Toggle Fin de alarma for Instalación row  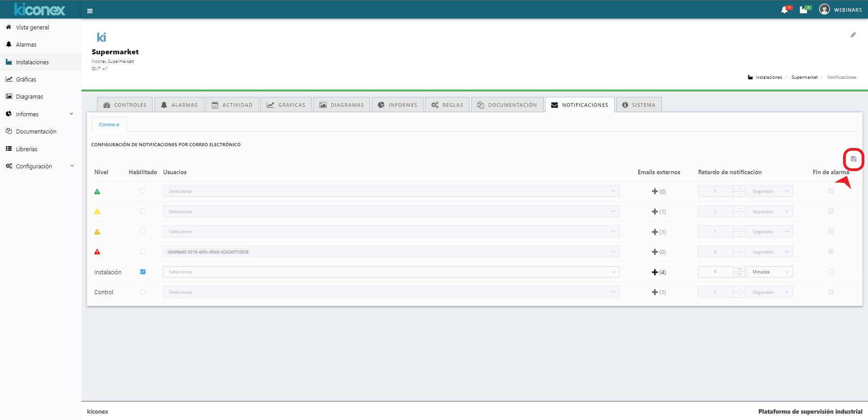pyautogui.click(x=831, y=272)
